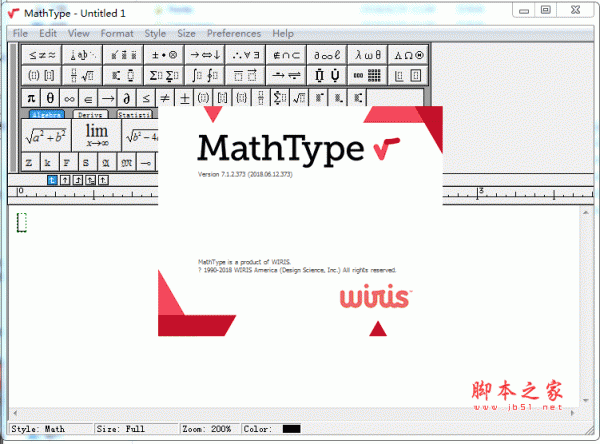Open the lowercase Greek letters palette (λωθ)
Screen dimensions: 600x444
pyautogui.click(x=368, y=55)
